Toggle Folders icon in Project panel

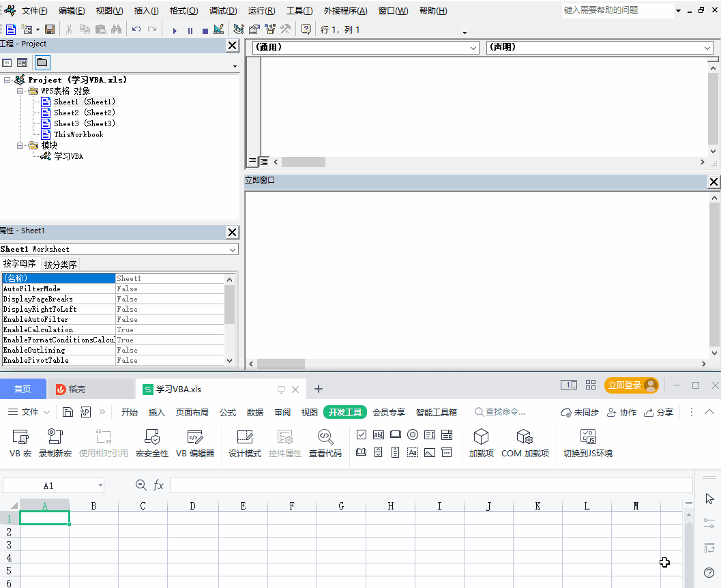point(42,63)
